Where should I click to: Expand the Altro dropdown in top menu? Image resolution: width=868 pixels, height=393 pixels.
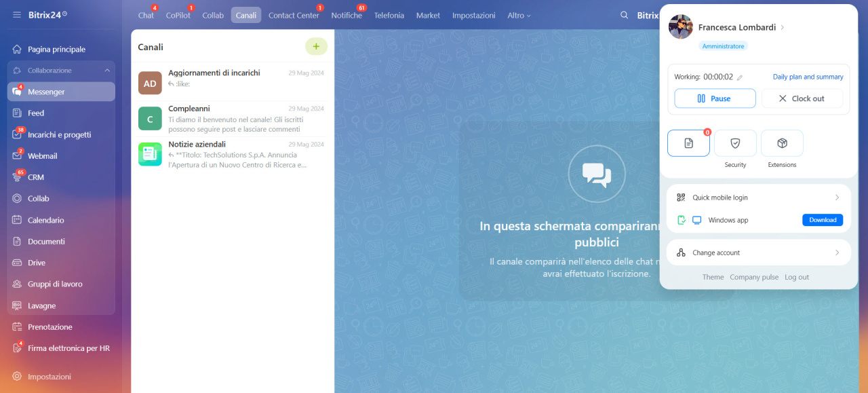519,15
